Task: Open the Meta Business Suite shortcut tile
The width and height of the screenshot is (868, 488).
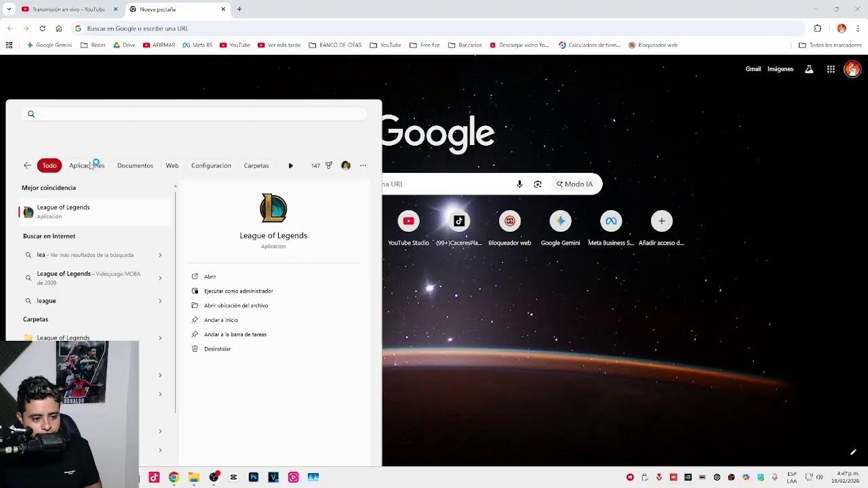Action: [611, 221]
